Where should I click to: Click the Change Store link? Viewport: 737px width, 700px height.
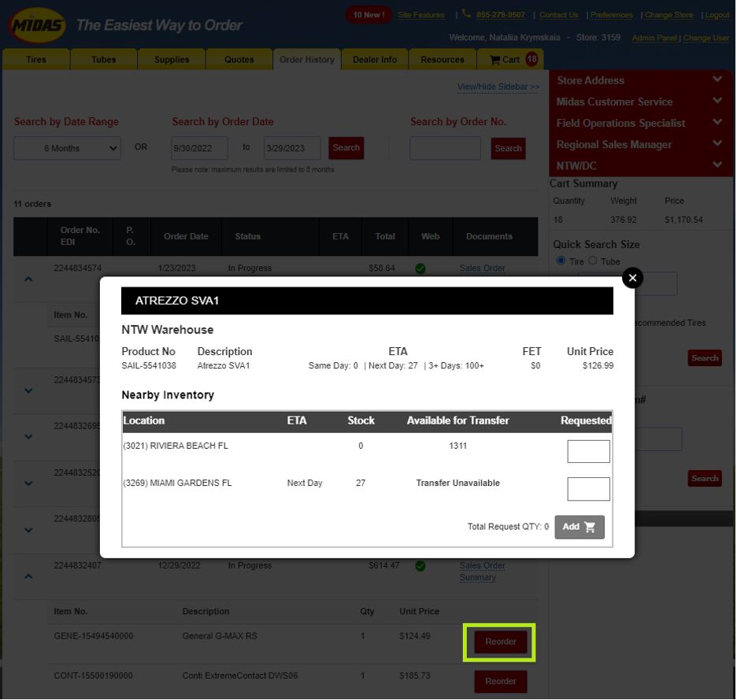pyautogui.click(x=668, y=15)
